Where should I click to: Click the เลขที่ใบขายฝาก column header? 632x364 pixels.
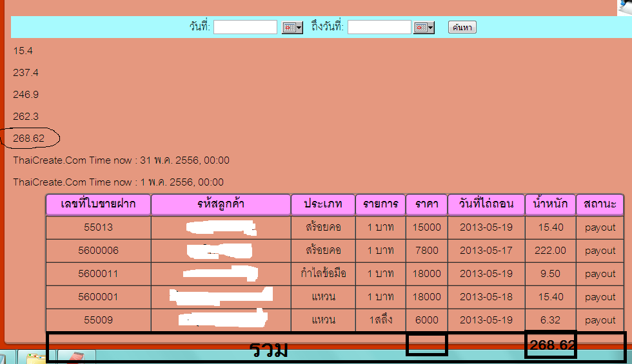98,204
